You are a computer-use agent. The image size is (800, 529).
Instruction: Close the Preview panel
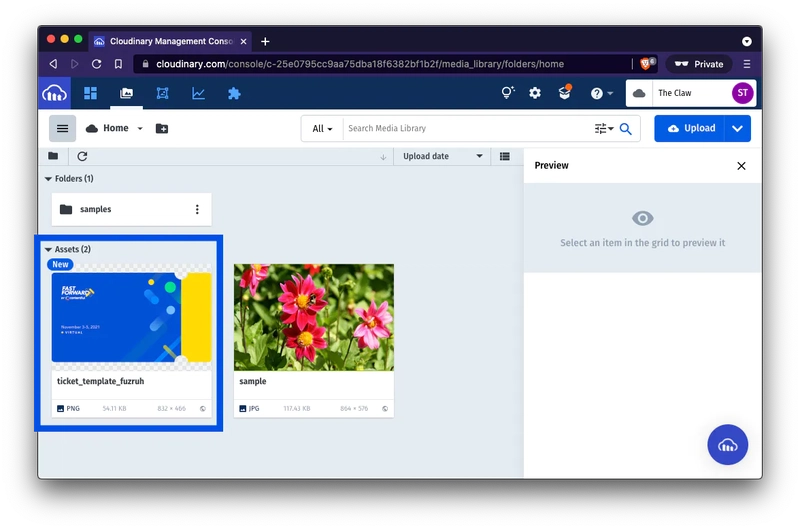(741, 166)
